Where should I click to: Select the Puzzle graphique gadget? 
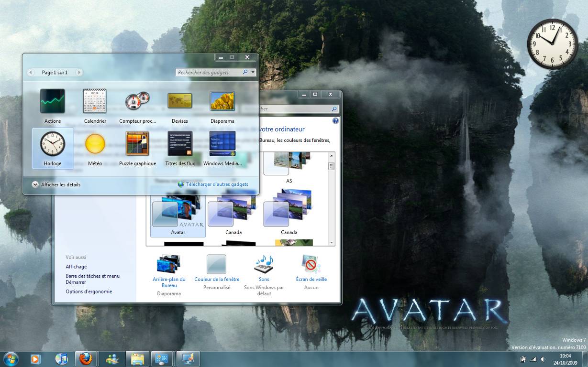(137, 148)
